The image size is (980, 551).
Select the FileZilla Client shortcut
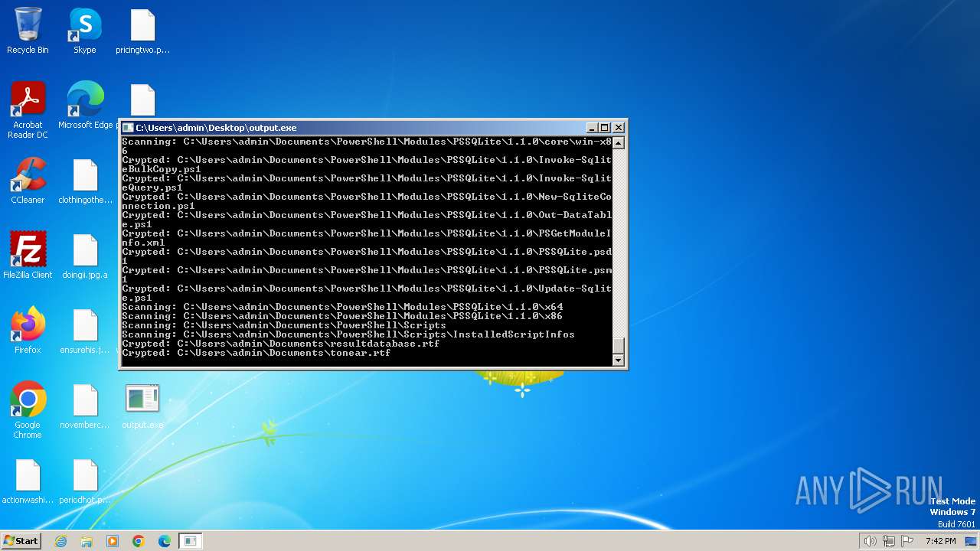pos(28,256)
